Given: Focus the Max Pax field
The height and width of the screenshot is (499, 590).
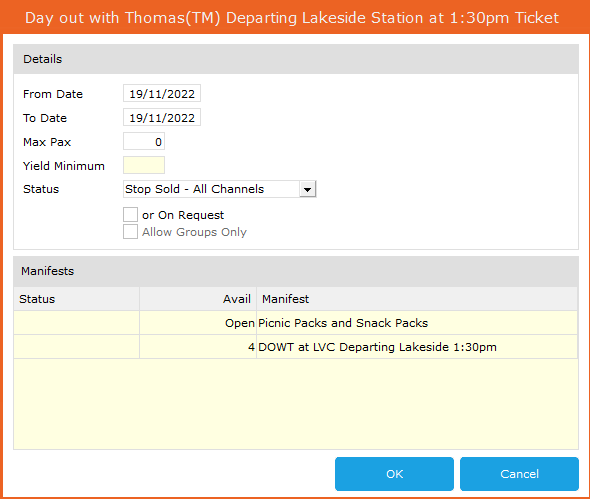Looking at the screenshot, I should pyautogui.click(x=144, y=141).
